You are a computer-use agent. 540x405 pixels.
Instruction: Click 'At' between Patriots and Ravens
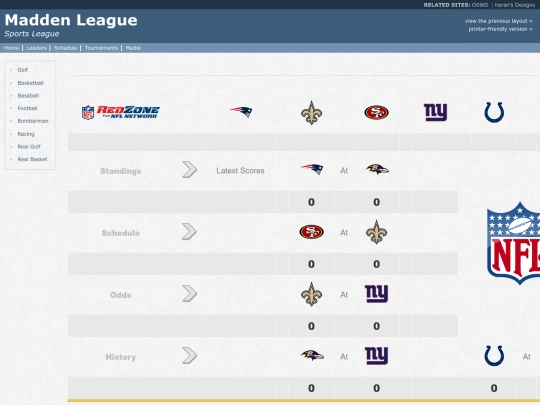344,170
